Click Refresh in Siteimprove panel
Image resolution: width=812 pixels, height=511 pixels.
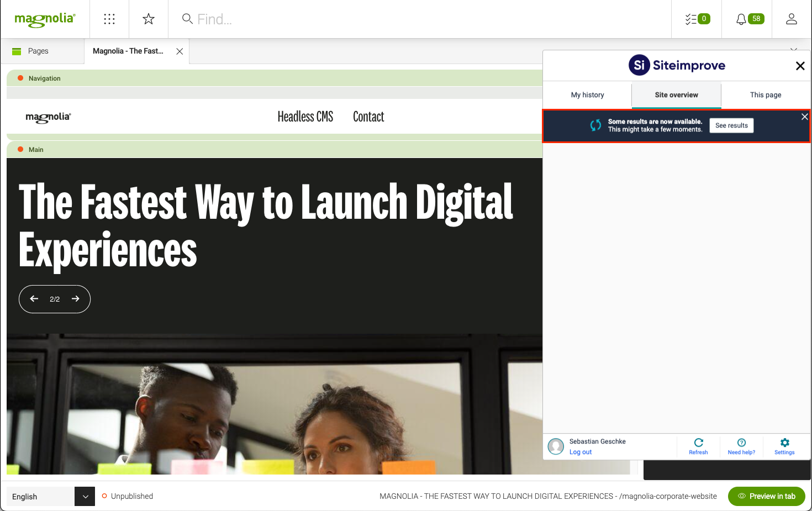tap(698, 446)
